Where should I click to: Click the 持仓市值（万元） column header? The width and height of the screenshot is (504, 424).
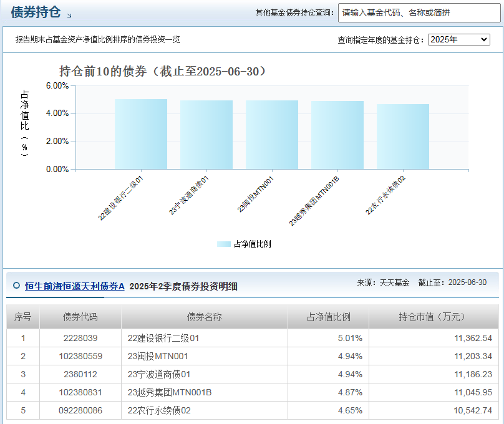point(434,317)
